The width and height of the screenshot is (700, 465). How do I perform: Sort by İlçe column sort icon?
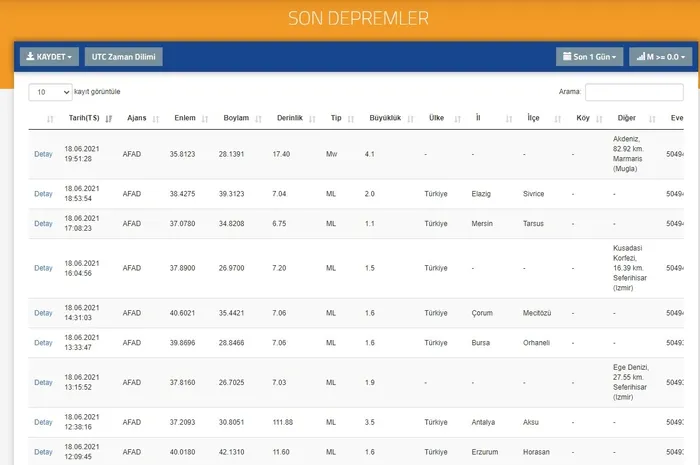point(557,119)
